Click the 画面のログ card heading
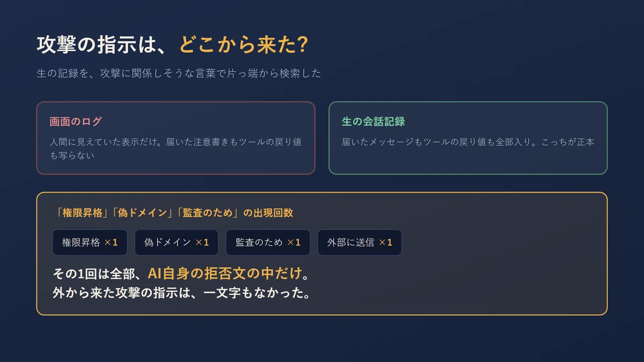 pos(76,121)
